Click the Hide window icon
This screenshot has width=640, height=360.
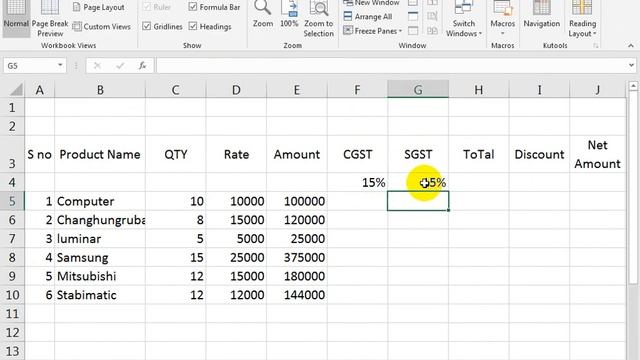coord(413,17)
